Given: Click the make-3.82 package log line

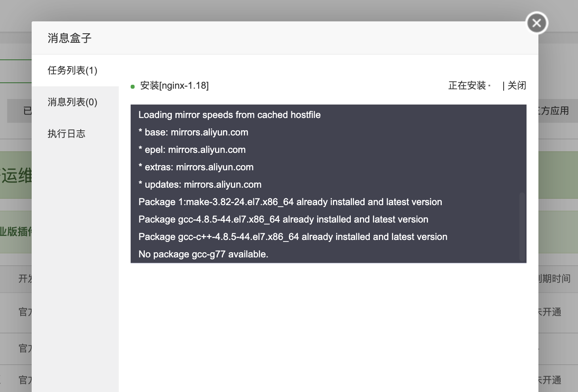Looking at the screenshot, I should pos(290,202).
